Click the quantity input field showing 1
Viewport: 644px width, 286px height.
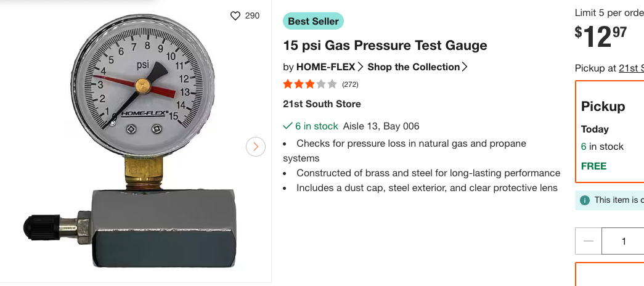coord(623,241)
